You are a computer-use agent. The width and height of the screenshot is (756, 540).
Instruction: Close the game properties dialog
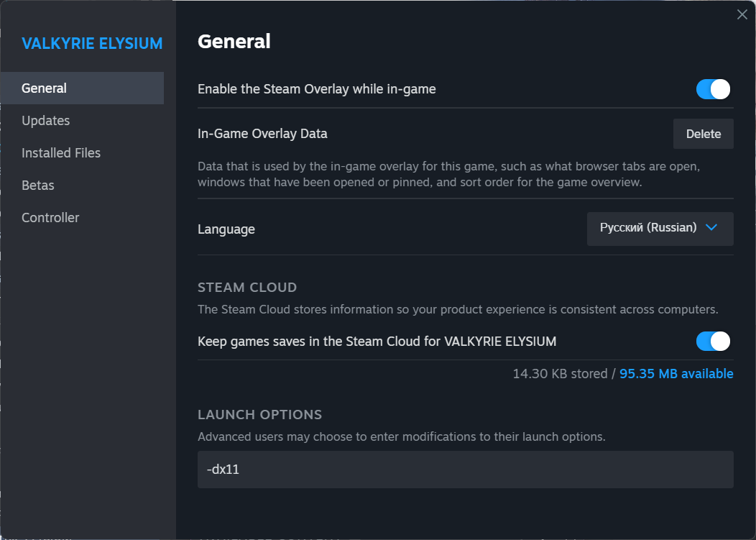pyautogui.click(x=742, y=14)
